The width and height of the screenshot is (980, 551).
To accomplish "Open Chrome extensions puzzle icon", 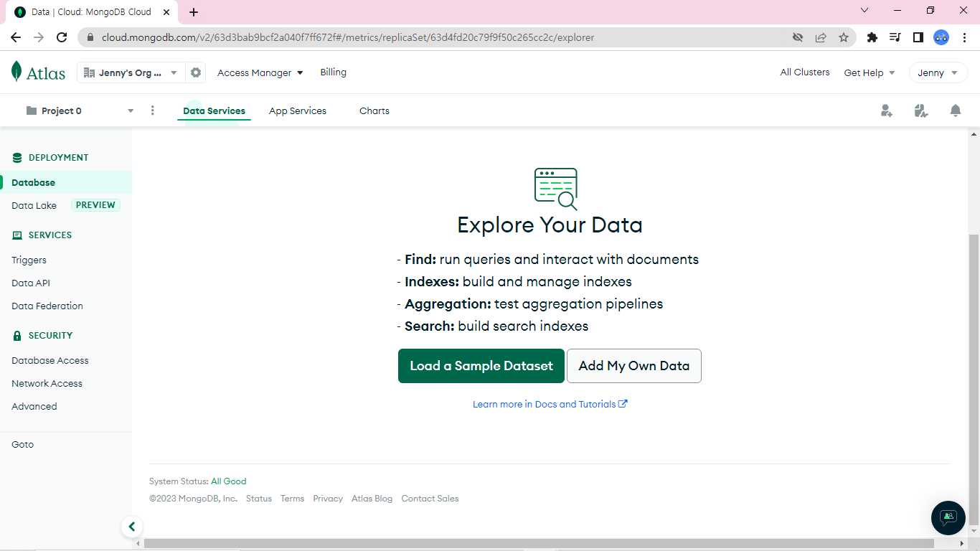I will coord(872,37).
